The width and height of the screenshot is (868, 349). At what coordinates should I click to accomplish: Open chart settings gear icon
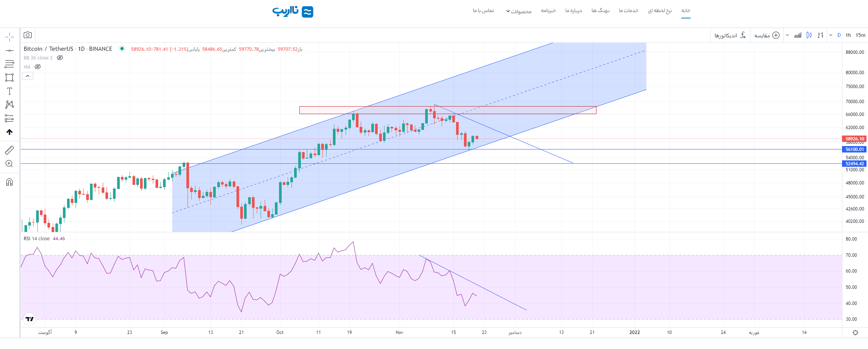(x=855, y=332)
